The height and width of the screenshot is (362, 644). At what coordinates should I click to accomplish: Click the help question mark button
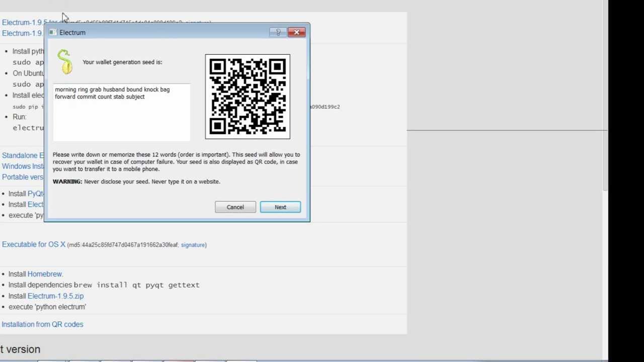[x=278, y=32]
